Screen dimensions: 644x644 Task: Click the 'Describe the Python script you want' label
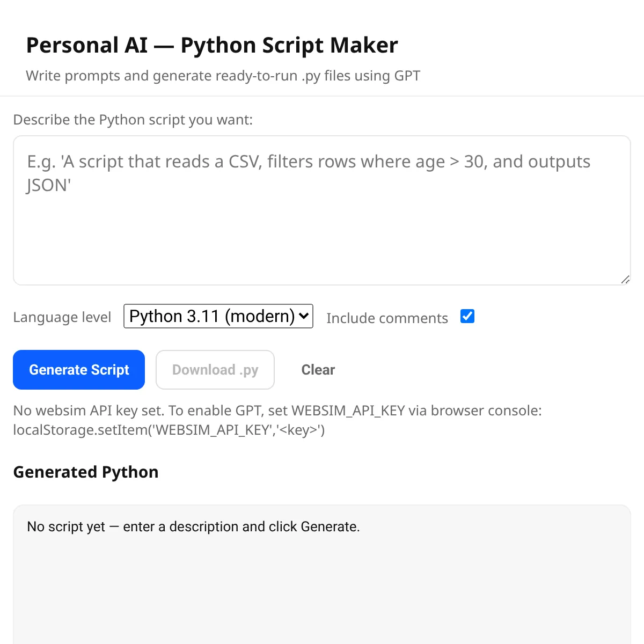pyautogui.click(x=133, y=119)
